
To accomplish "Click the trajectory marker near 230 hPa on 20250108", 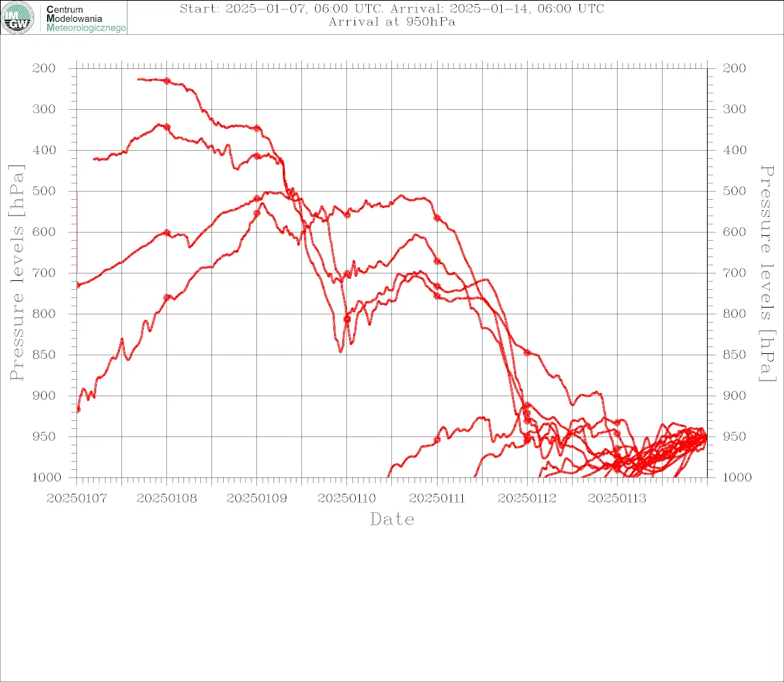I will 167,81.
